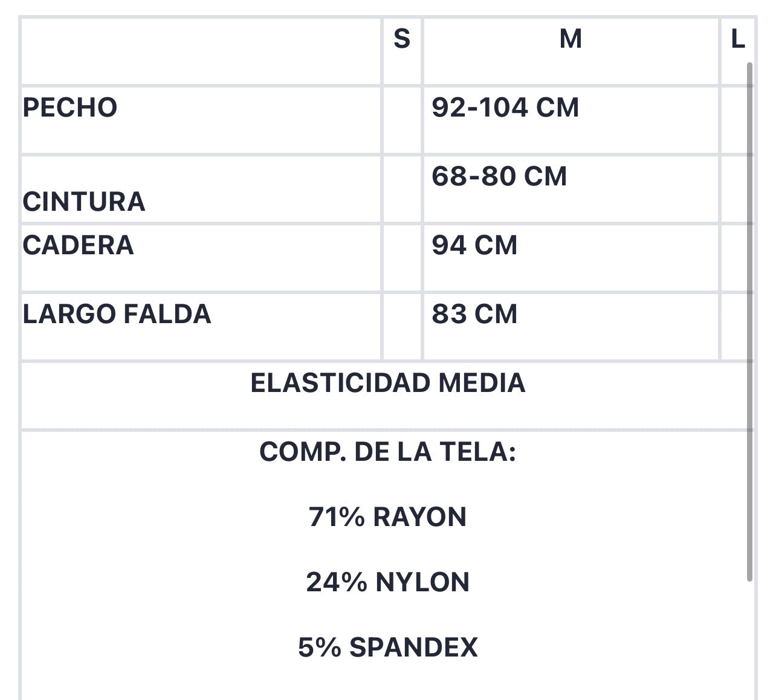Click the empty S cell in PECHO row
This screenshot has height=700, width=776.
point(402,120)
